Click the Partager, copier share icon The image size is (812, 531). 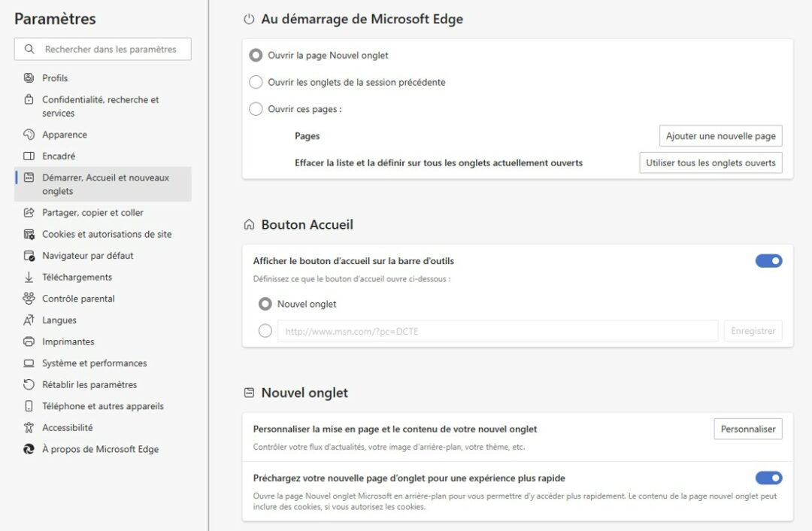tap(29, 212)
